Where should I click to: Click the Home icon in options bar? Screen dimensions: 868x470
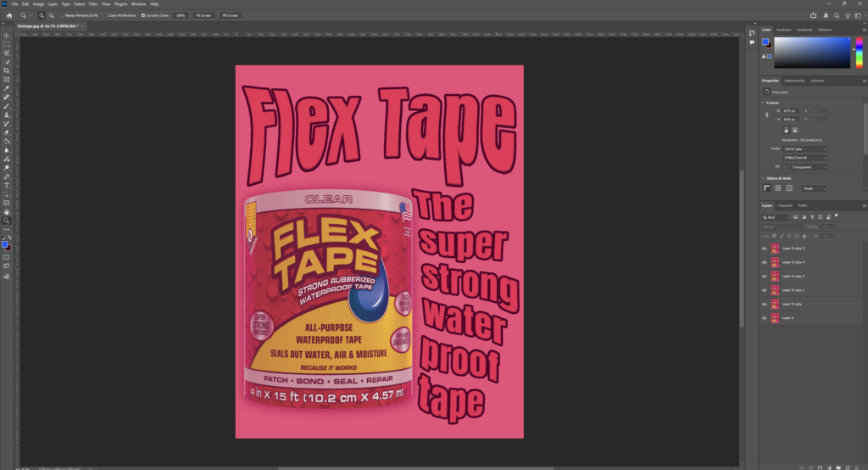(9, 15)
